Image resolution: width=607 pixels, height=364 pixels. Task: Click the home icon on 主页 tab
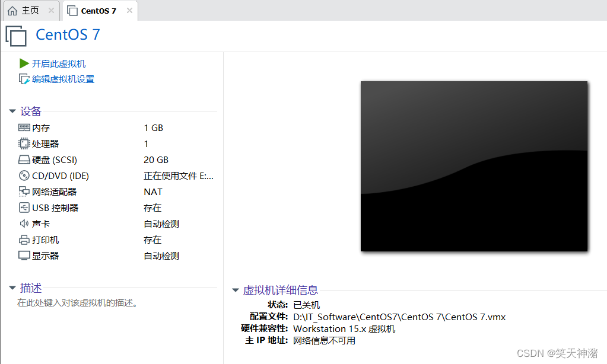(12, 11)
